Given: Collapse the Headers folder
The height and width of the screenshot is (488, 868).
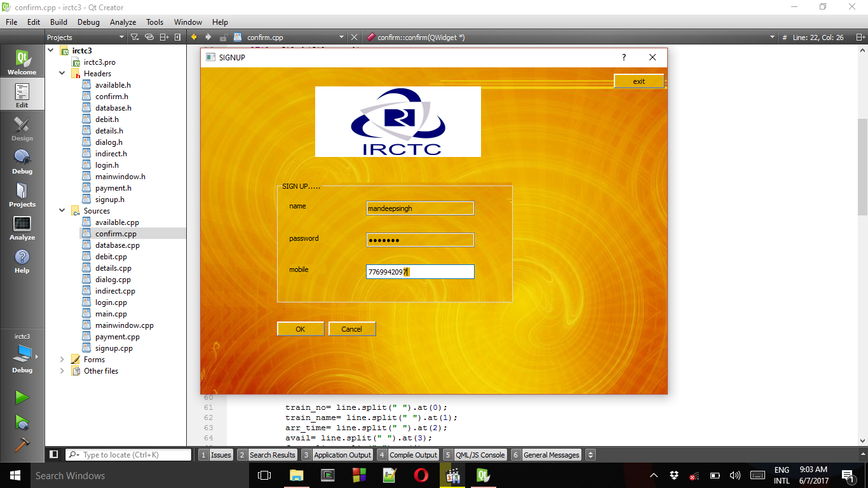Looking at the screenshot, I should 62,73.
